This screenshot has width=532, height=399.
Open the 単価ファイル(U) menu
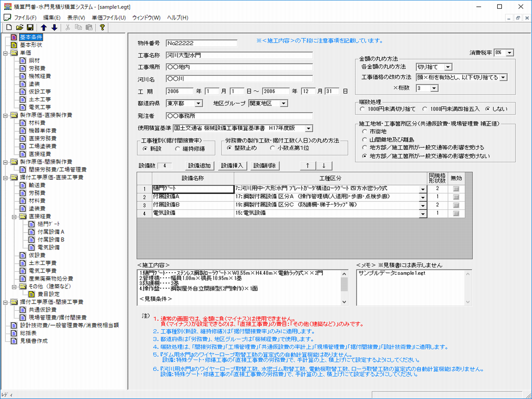pos(108,17)
